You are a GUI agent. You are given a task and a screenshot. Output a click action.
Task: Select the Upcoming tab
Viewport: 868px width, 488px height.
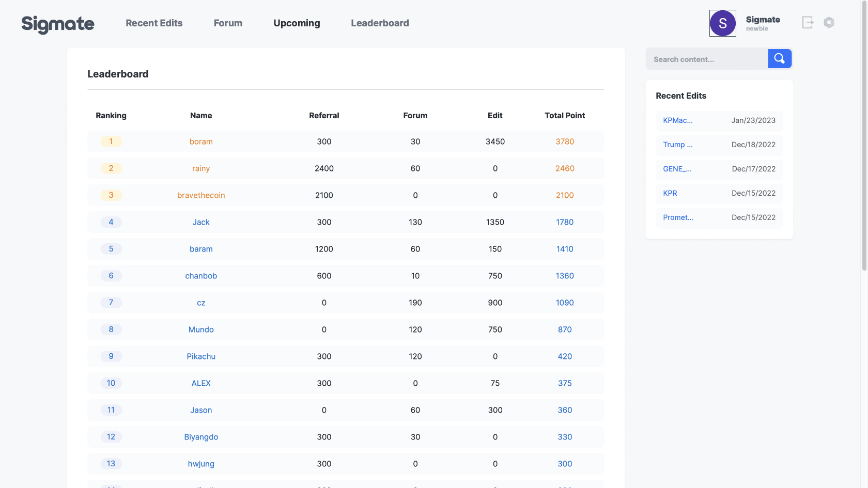point(297,23)
